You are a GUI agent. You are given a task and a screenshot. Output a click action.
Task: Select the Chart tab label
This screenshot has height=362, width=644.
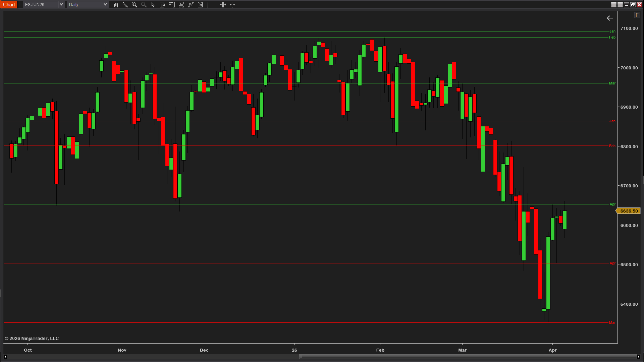[9, 4]
